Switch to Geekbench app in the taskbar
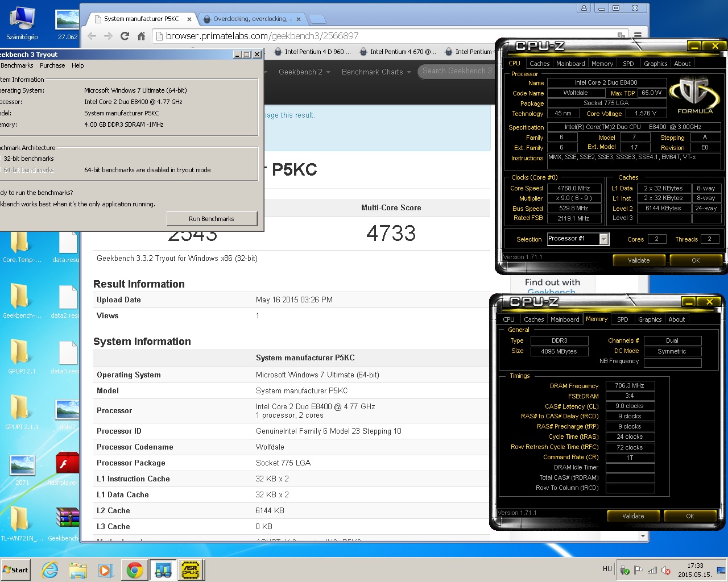The height and width of the screenshot is (582, 728). tap(163, 569)
